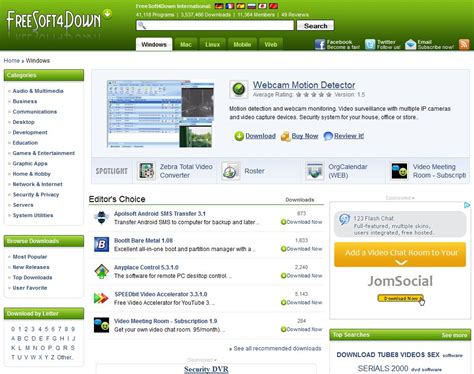The height and width of the screenshot is (374, 474).
Task: Click Download Now for Anyplace Control
Action: pos(302,276)
